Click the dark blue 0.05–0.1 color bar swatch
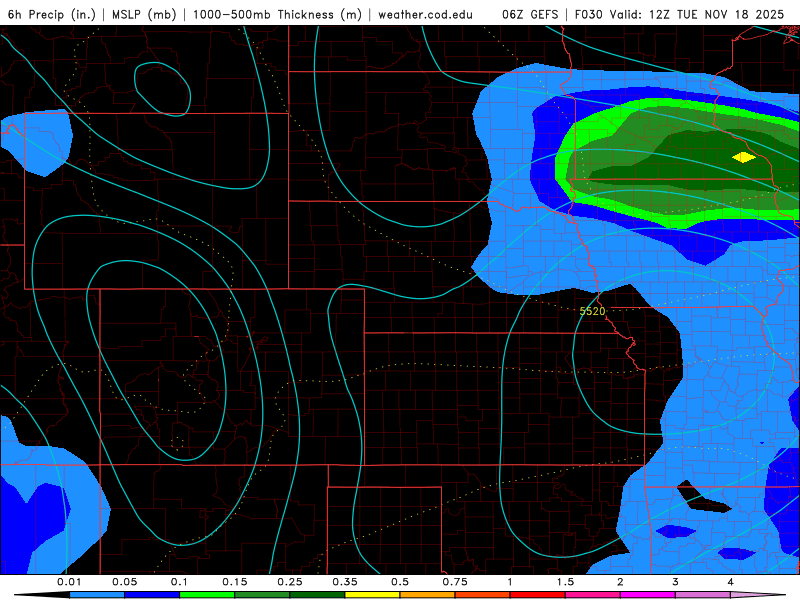The height and width of the screenshot is (600, 800). pyautogui.click(x=152, y=595)
